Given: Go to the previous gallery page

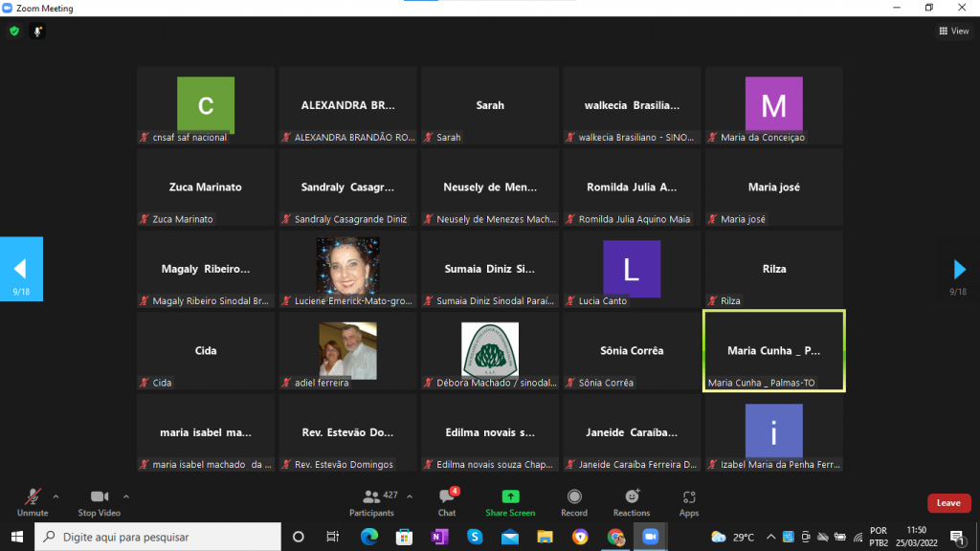Looking at the screenshot, I should pos(20,269).
